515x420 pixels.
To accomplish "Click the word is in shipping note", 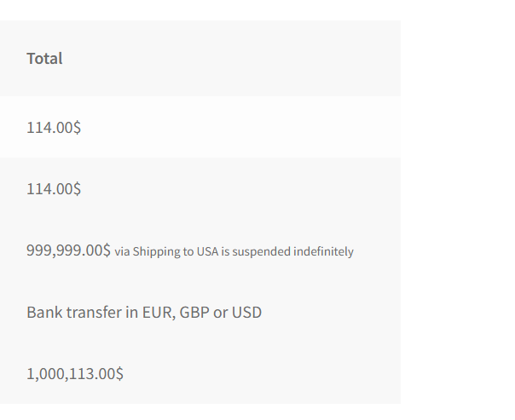I will coord(225,251).
